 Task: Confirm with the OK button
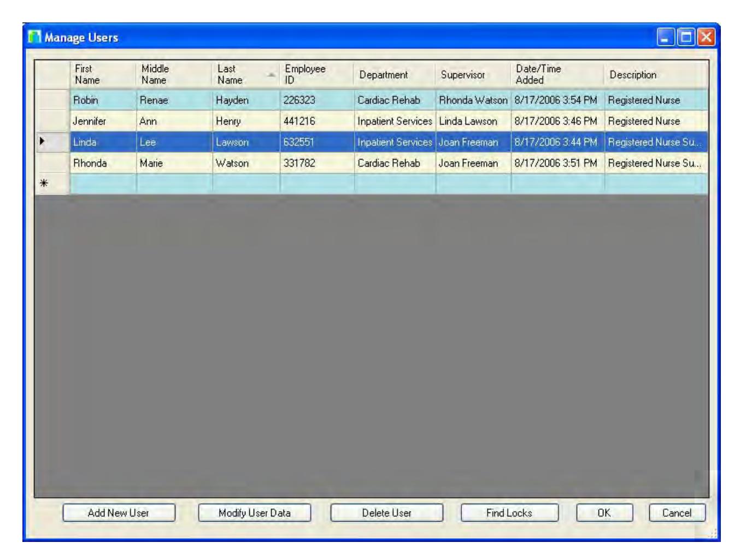[604, 513]
